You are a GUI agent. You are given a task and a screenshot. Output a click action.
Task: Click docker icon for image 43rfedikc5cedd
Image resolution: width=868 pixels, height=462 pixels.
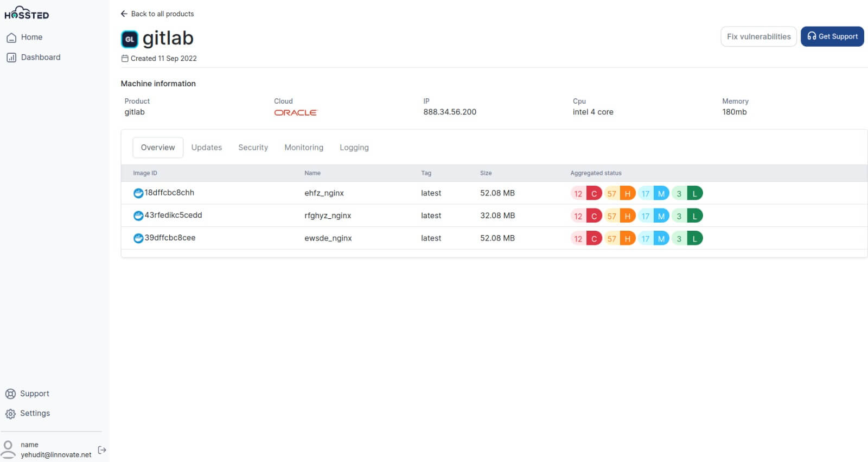click(138, 216)
